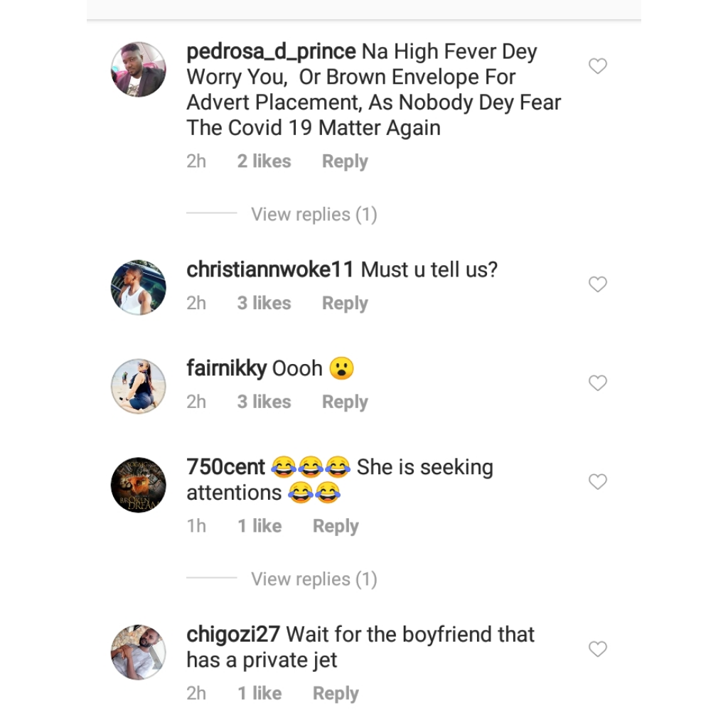The image size is (728, 728).
Task: Tap heart icon beside 750cent's comment
Action: (x=598, y=482)
